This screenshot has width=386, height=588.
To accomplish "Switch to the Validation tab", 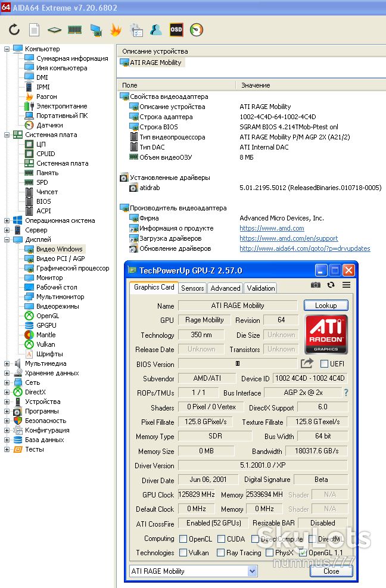I will click(x=261, y=288).
